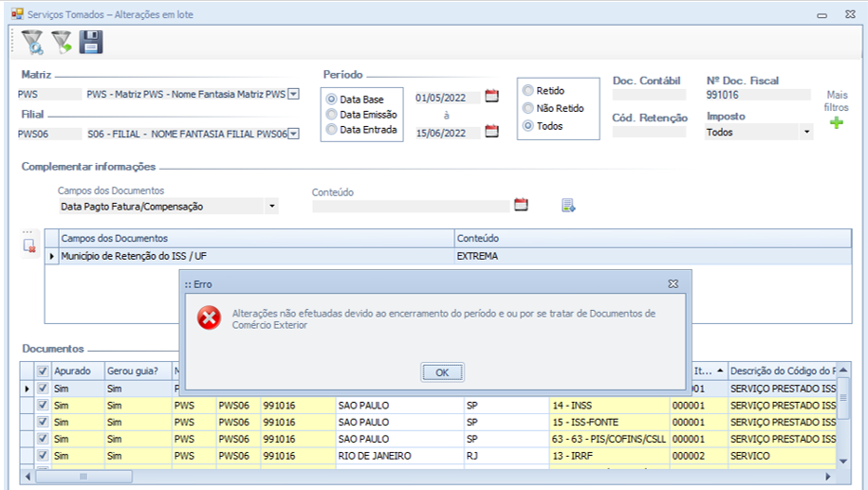Open the Imposto dropdown showing Todos

pos(806,133)
